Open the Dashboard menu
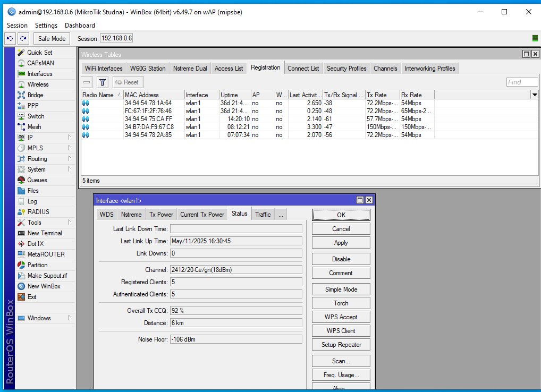The width and height of the screenshot is (541, 392). 80,25
